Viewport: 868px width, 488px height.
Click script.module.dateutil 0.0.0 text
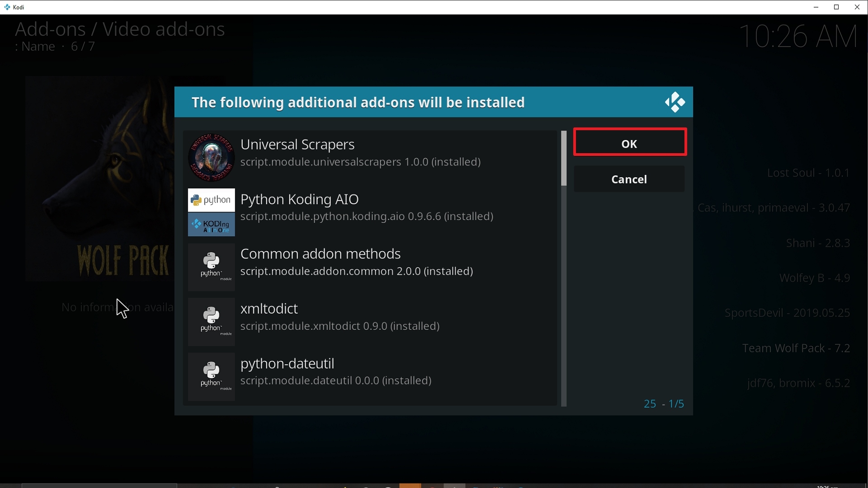336,381
